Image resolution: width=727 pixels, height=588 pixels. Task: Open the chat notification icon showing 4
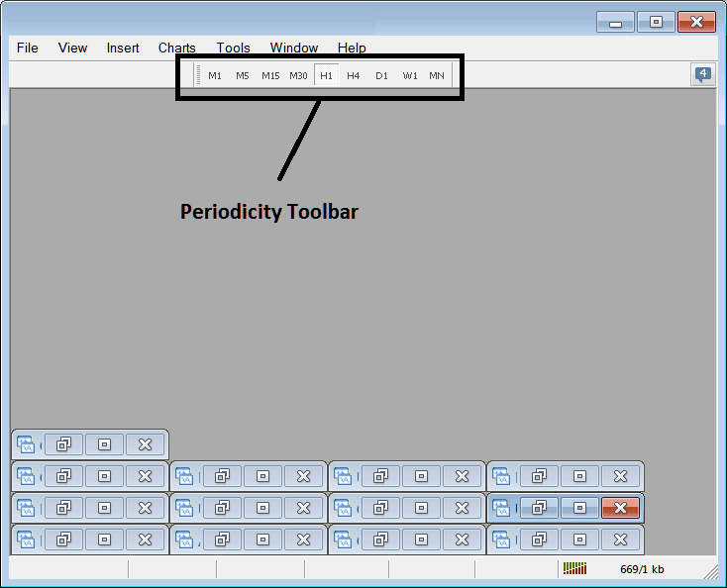coord(702,74)
